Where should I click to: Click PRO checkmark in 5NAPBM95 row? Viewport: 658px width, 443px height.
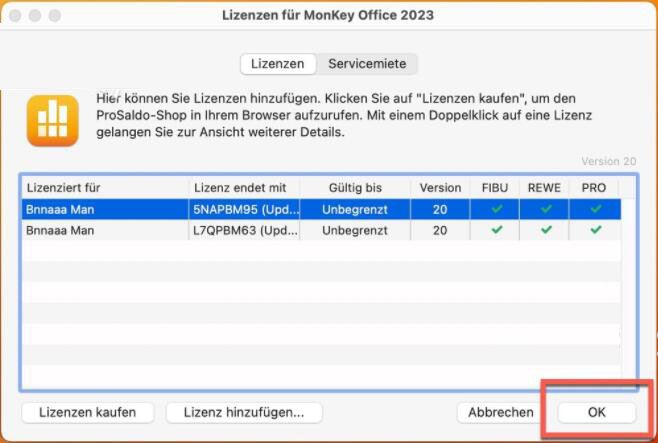coord(595,208)
